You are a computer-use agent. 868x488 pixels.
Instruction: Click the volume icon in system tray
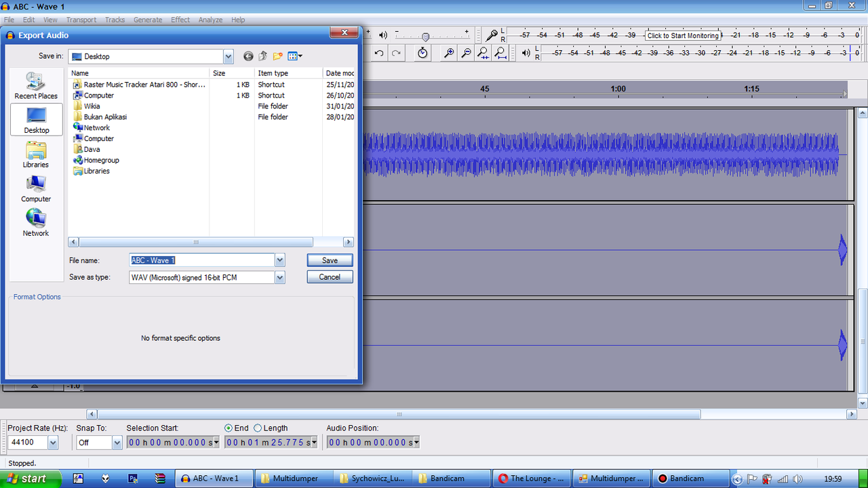coord(797,479)
